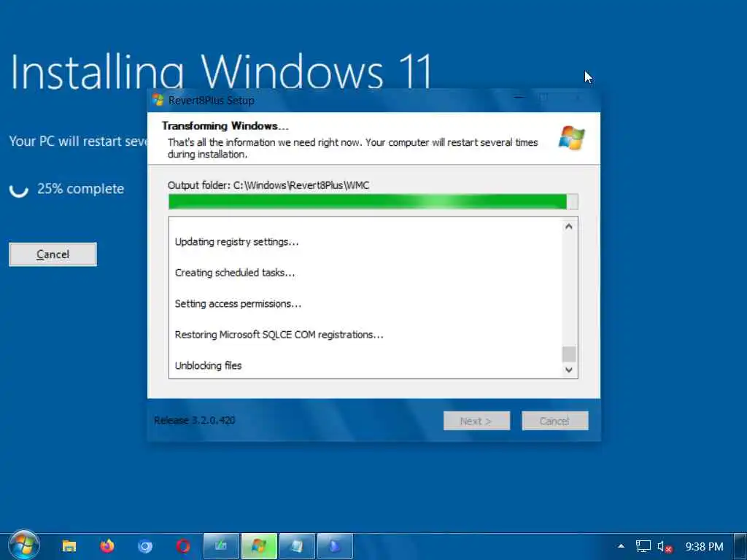Click the Windows flag logo in setup header
This screenshot has height=560, width=747.
tap(572, 138)
